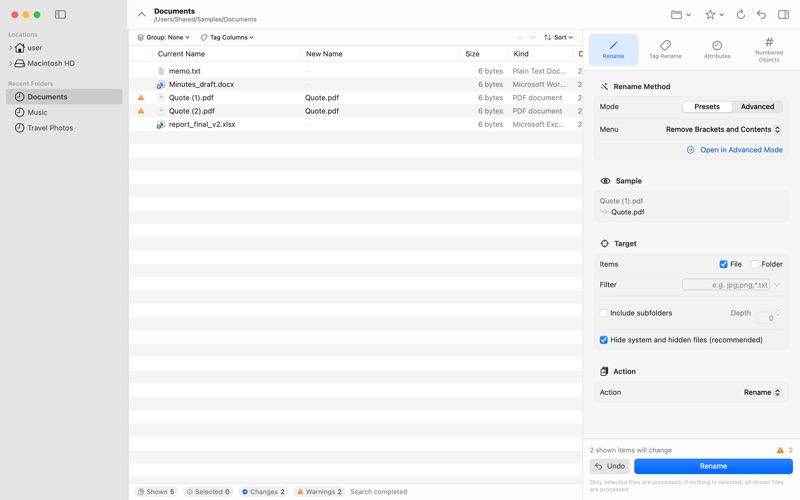The height and width of the screenshot is (500, 800).
Task: Select the memo.txt file row
Action: (x=355, y=71)
